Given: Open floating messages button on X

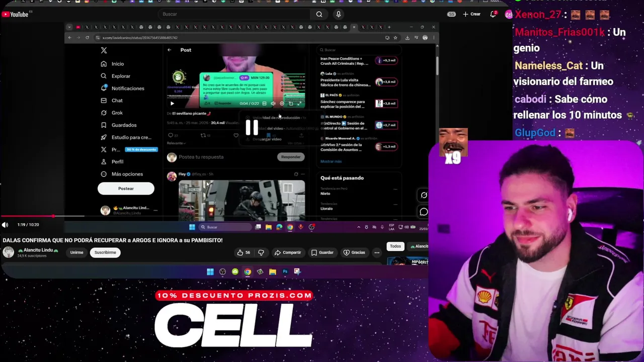Looking at the screenshot, I should (424, 212).
